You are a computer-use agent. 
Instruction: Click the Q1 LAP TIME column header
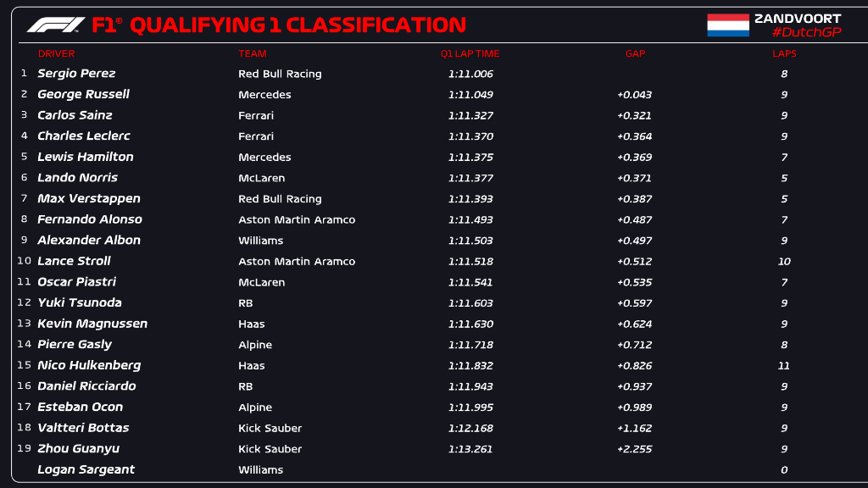470,53
